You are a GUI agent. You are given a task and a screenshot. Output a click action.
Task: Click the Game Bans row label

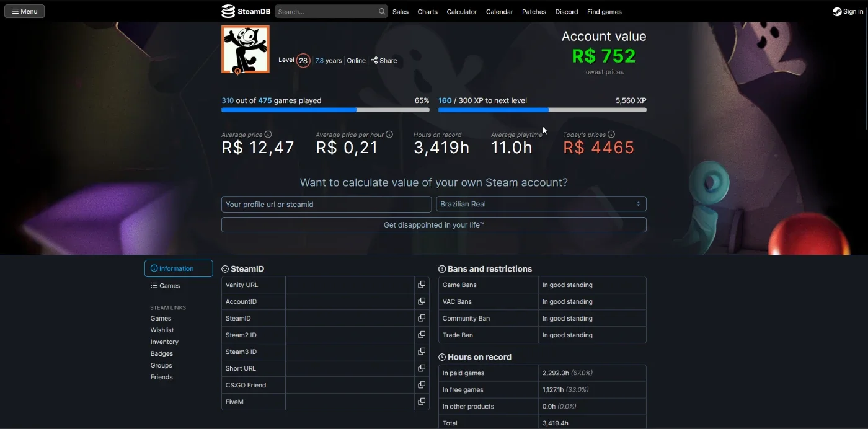tap(459, 285)
